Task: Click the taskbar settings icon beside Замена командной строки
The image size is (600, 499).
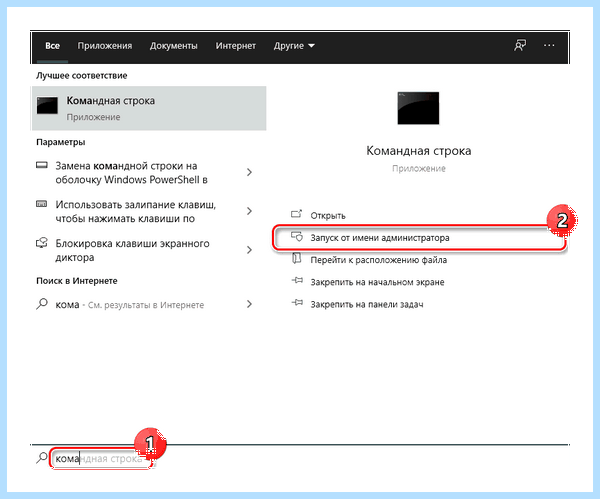Action: coord(42,165)
